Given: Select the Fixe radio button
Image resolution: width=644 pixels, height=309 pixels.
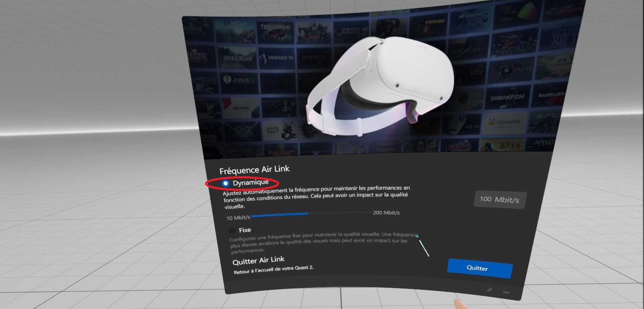Looking at the screenshot, I should pos(232,230).
